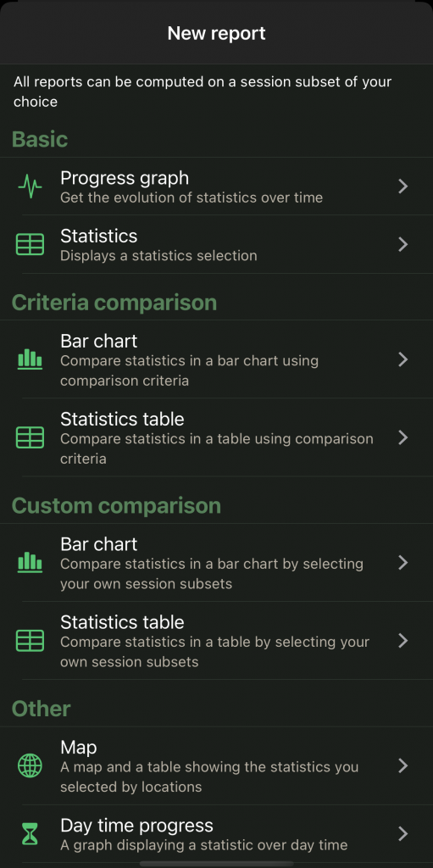Tap the Progress graph pulse icon
Viewport: 433px width, 868px height.
[30, 187]
